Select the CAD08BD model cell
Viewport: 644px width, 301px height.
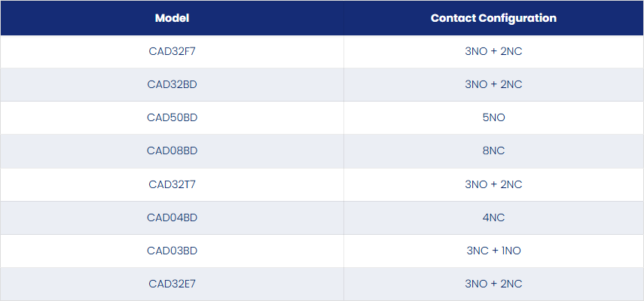[x=172, y=151]
